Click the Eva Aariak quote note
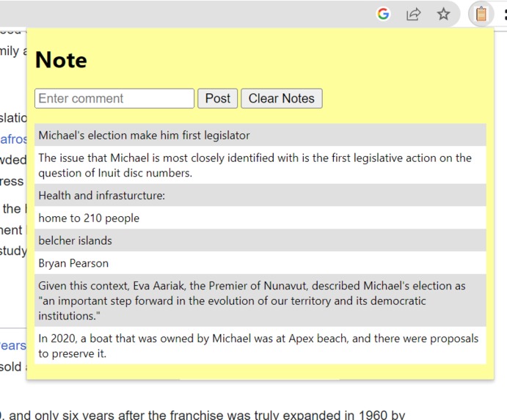This screenshot has height=420, width=507. pyautogui.click(x=260, y=301)
